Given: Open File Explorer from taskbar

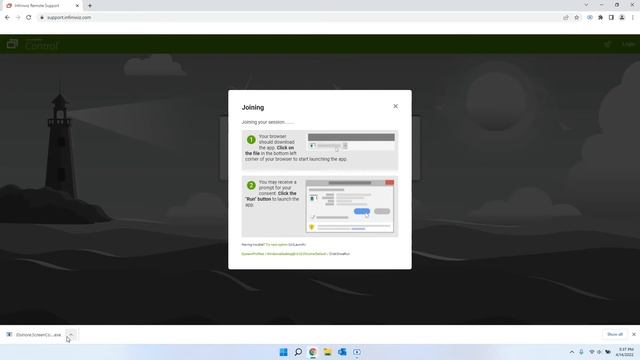Looking at the screenshot, I should tap(327, 352).
